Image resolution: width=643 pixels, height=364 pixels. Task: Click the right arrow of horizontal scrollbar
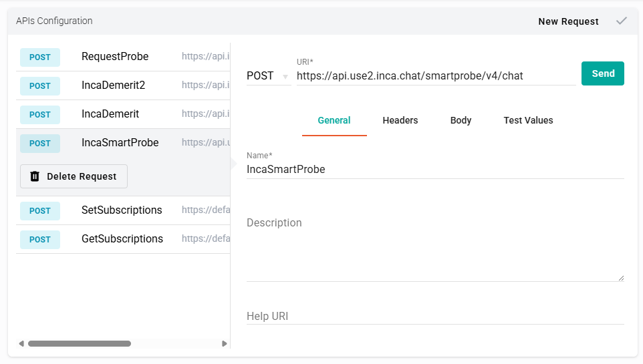click(225, 343)
